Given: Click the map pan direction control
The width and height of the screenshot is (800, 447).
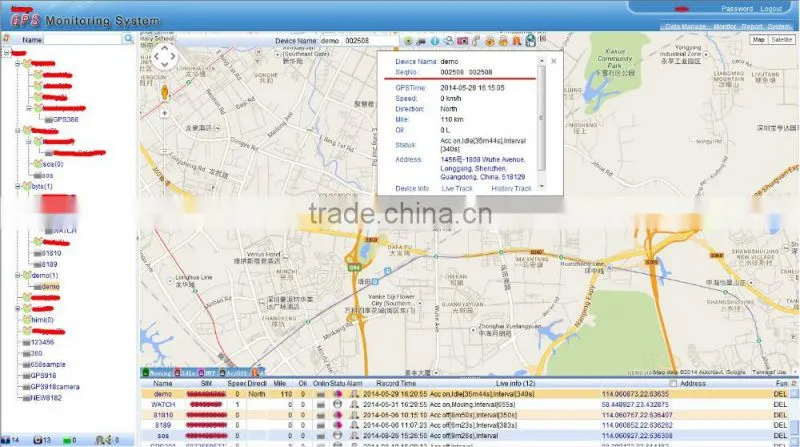Looking at the screenshot, I should tap(164, 57).
